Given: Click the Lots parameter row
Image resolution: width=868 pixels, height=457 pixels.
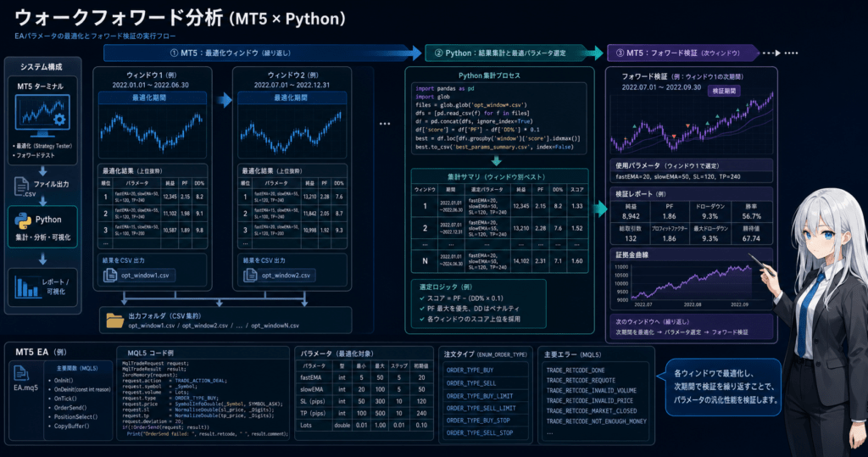Looking at the screenshot, I should 364,426.
